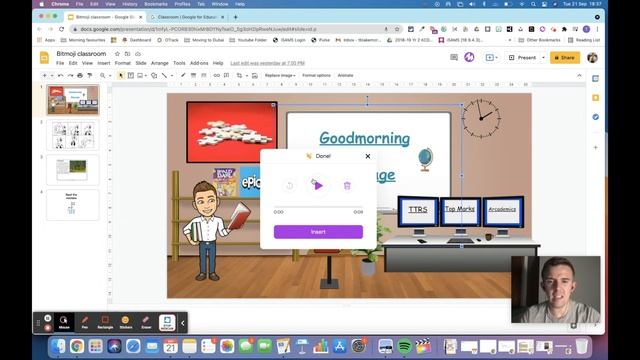Select slide 4 thumbnail

coord(73,205)
